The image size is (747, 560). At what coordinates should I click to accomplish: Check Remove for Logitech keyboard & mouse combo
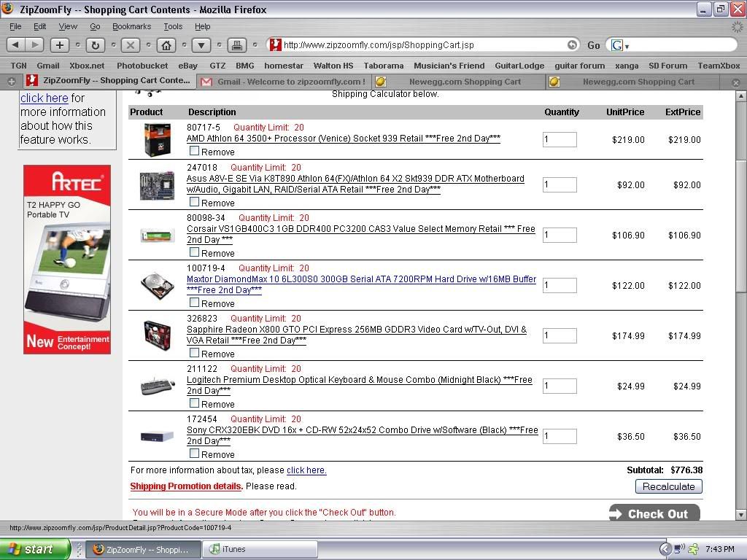click(194, 403)
